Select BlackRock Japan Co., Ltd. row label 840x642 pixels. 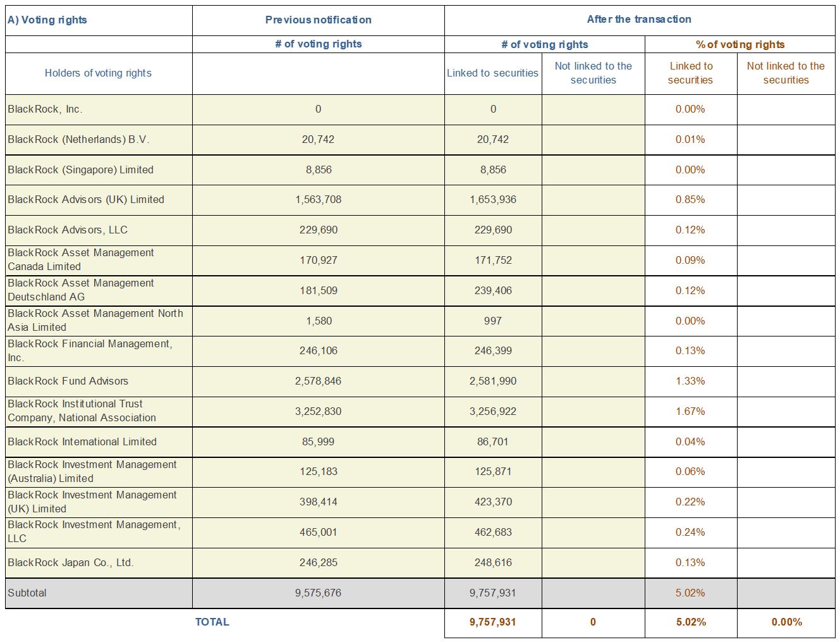99,563
